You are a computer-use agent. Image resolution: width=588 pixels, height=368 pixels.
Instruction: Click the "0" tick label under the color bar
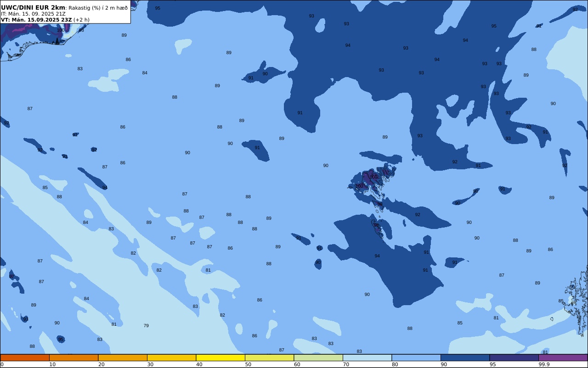pos(2,364)
